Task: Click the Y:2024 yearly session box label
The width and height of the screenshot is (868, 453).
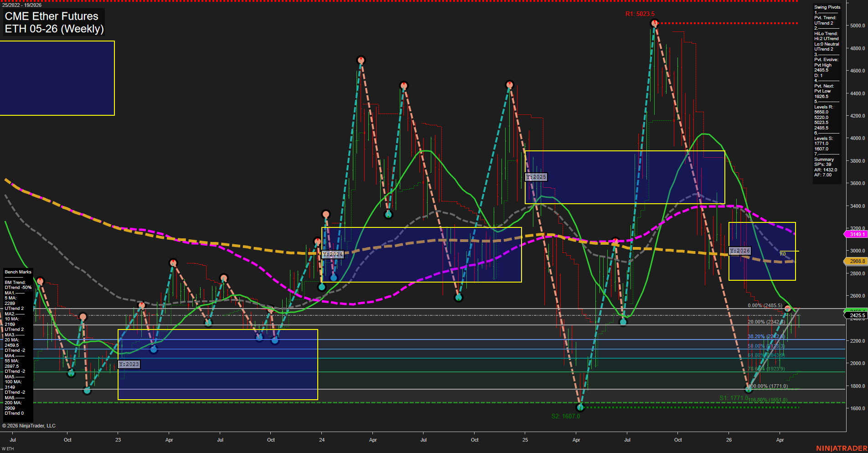Action: tap(332, 254)
